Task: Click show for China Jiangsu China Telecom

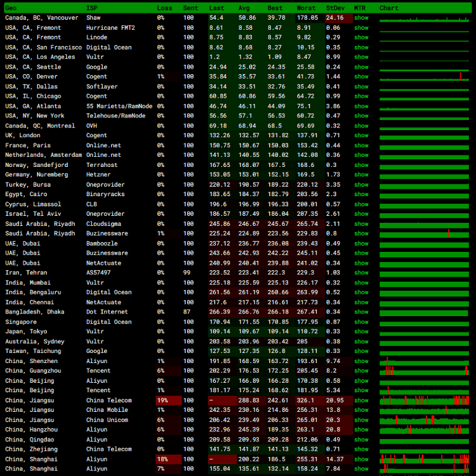Action: (360, 400)
